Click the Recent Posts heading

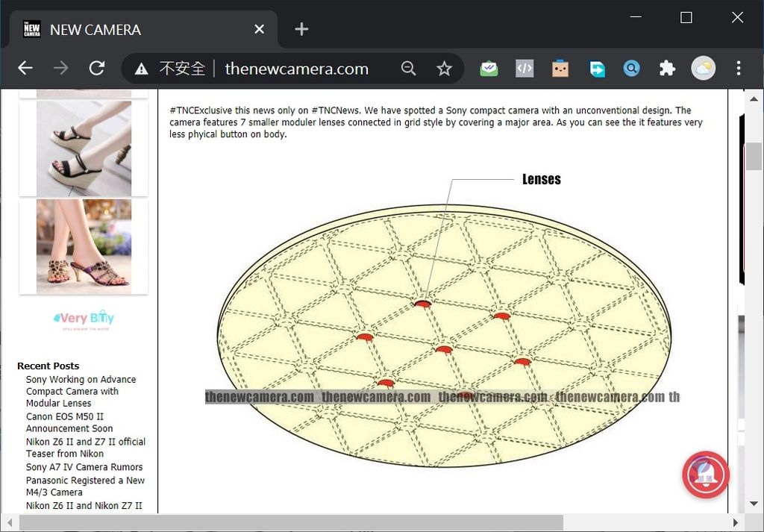48,366
